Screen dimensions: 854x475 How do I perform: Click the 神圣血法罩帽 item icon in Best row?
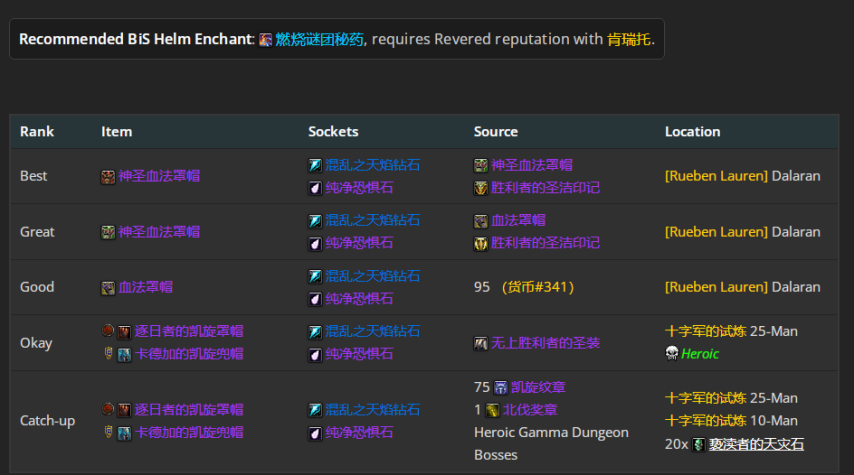coord(108,176)
